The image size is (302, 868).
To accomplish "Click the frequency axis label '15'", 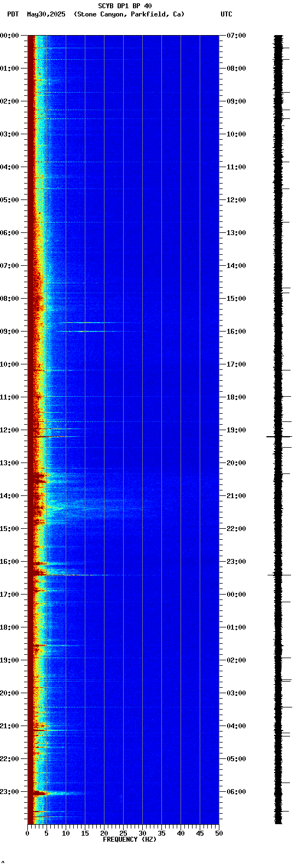I will coord(85,833).
